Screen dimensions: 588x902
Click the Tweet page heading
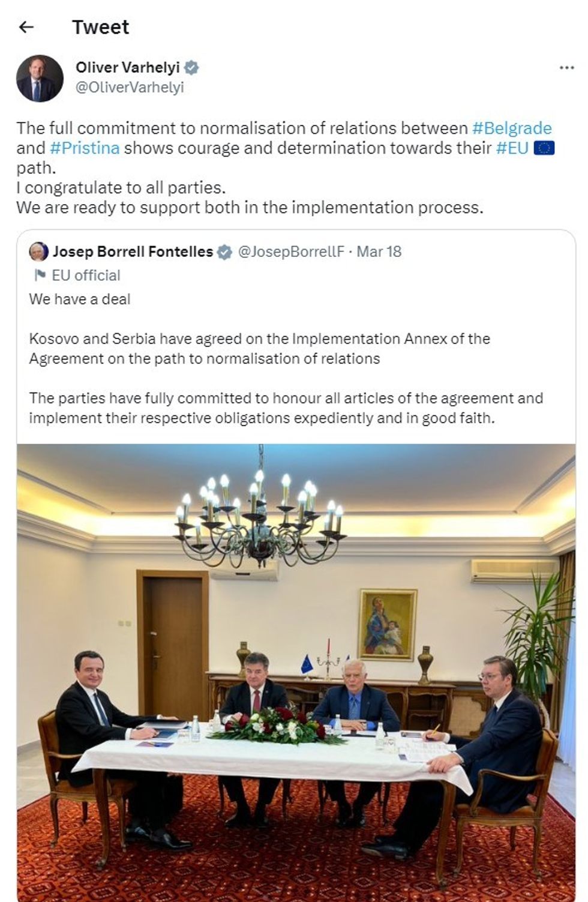100,27
